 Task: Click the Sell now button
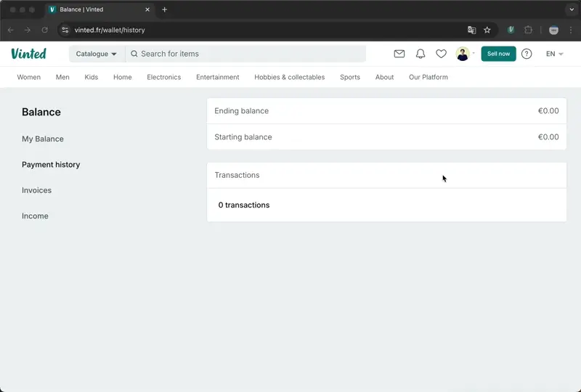click(498, 54)
